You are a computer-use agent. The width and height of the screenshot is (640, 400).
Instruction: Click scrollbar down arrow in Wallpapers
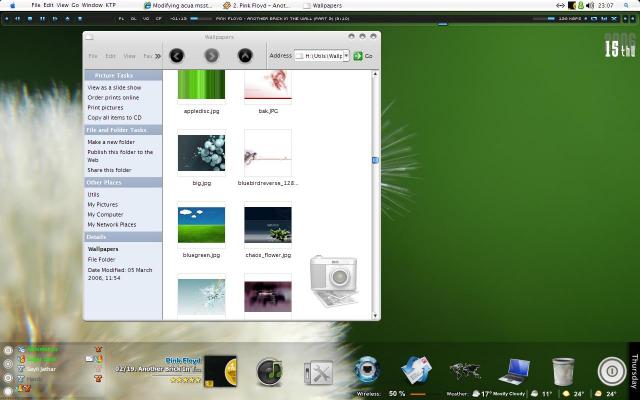click(375, 316)
